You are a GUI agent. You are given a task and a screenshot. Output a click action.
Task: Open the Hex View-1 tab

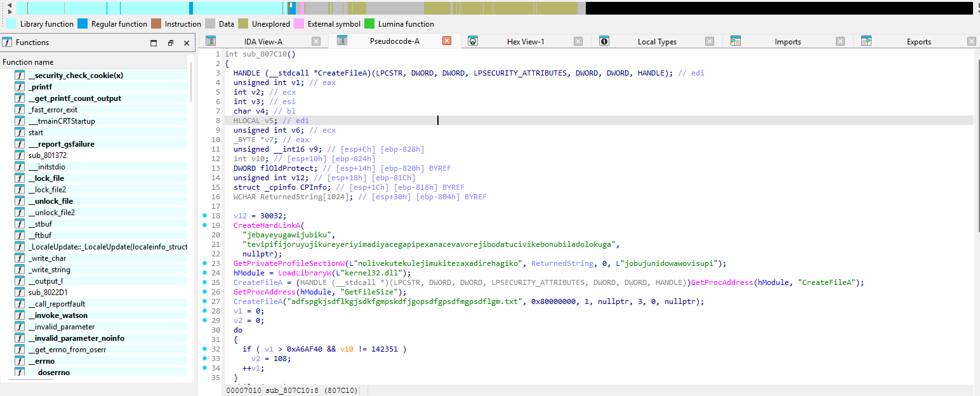[x=525, y=41]
